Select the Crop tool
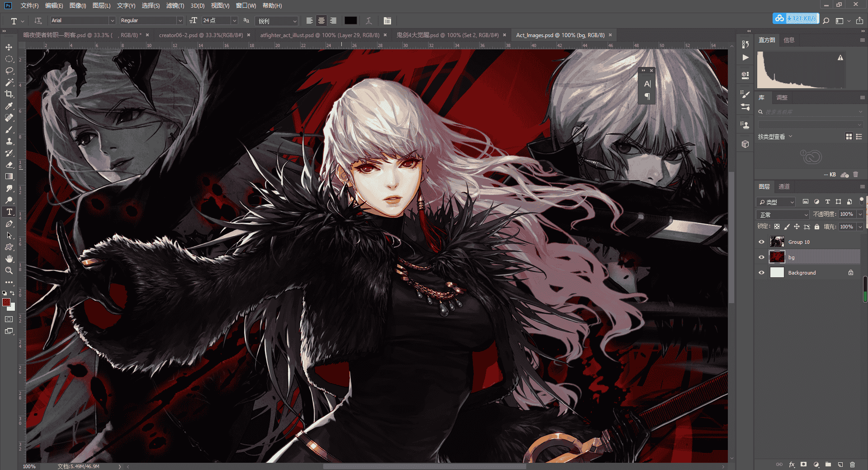The width and height of the screenshot is (868, 470). (x=9, y=94)
